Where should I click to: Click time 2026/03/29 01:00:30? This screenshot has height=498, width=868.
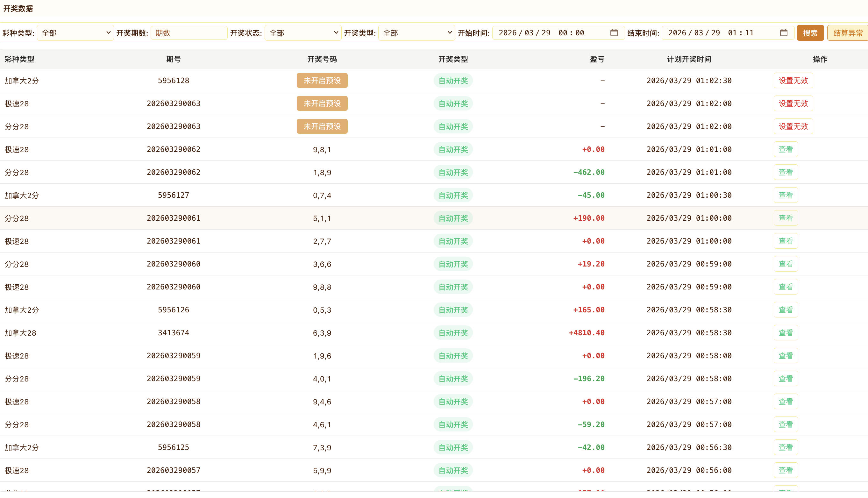(689, 195)
